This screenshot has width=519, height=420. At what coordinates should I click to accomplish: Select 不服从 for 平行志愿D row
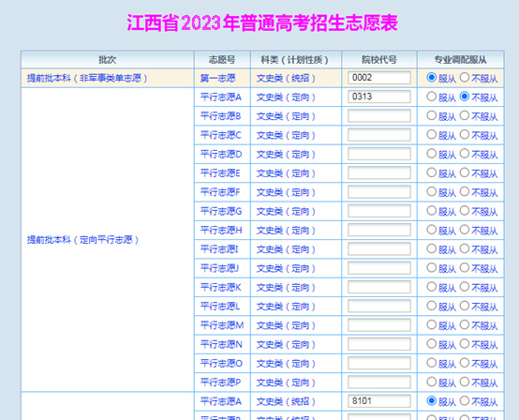click(465, 154)
